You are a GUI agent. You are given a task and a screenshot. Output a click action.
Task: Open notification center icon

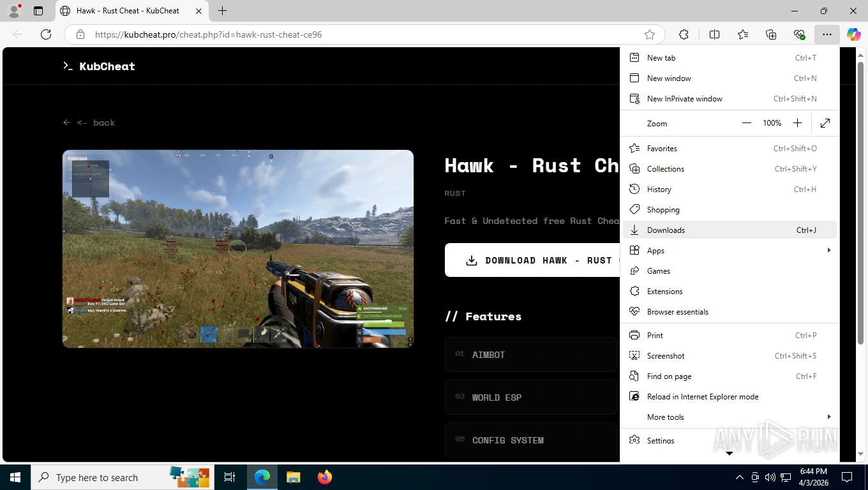click(x=847, y=477)
